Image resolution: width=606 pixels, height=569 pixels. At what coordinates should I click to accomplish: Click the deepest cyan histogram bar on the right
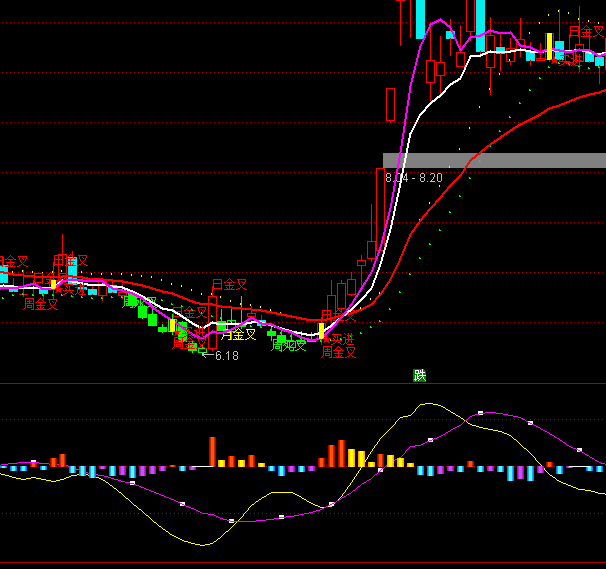point(530,473)
